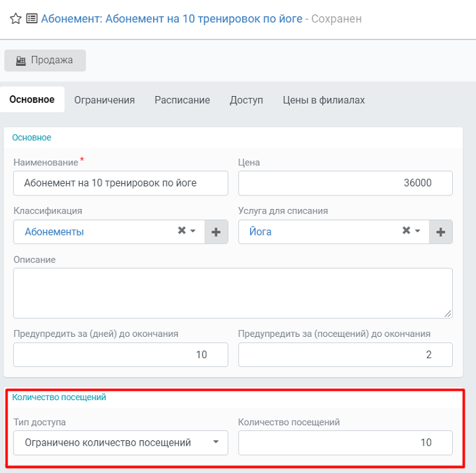Open the Йога service link
The width and height of the screenshot is (476, 473).
tap(260, 232)
